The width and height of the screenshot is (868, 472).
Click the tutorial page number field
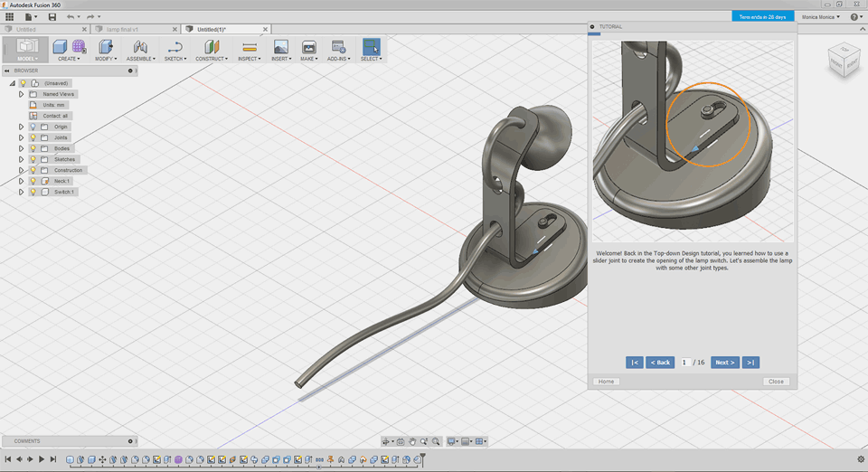[686, 363]
